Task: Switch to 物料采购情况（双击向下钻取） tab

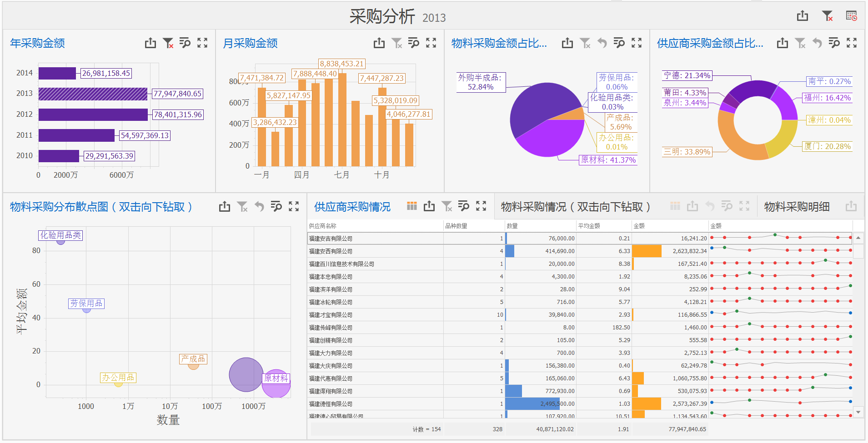Action: (576, 207)
